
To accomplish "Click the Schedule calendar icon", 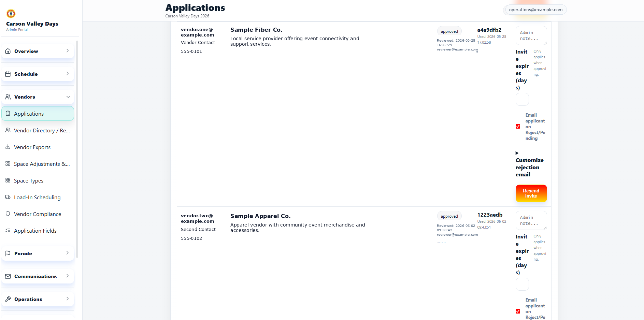I will [x=8, y=74].
